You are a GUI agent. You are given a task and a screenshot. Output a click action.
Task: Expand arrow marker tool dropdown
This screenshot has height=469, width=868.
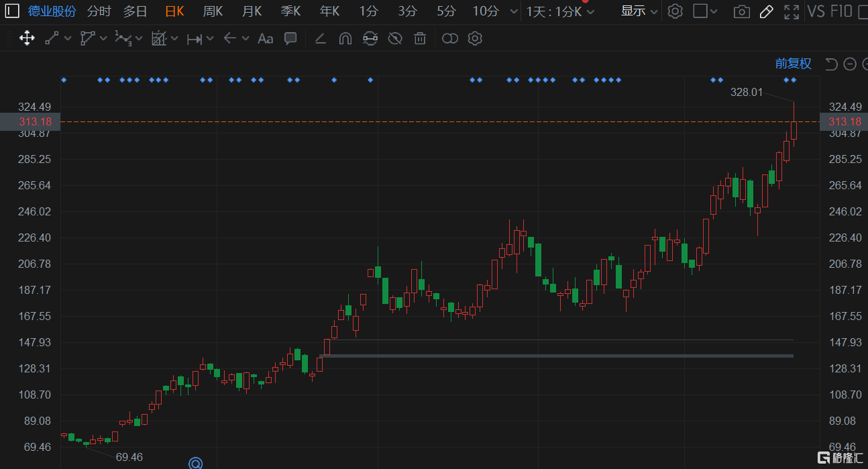[x=246, y=38]
